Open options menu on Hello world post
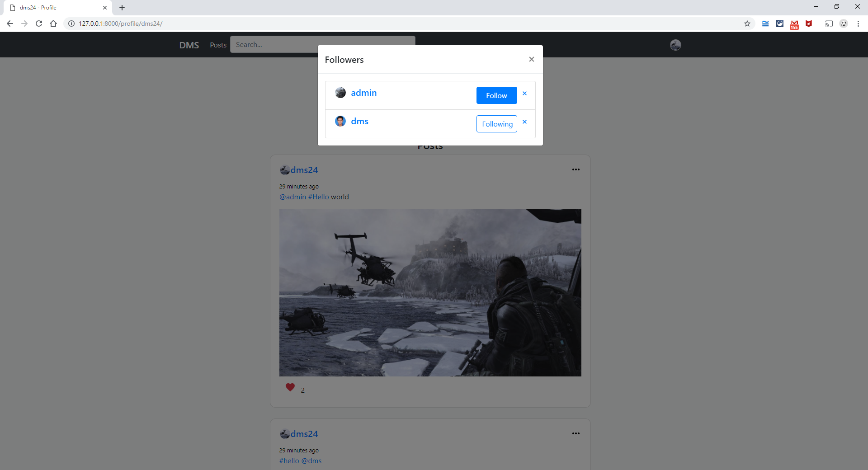This screenshot has width=868, height=470. [x=576, y=169]
